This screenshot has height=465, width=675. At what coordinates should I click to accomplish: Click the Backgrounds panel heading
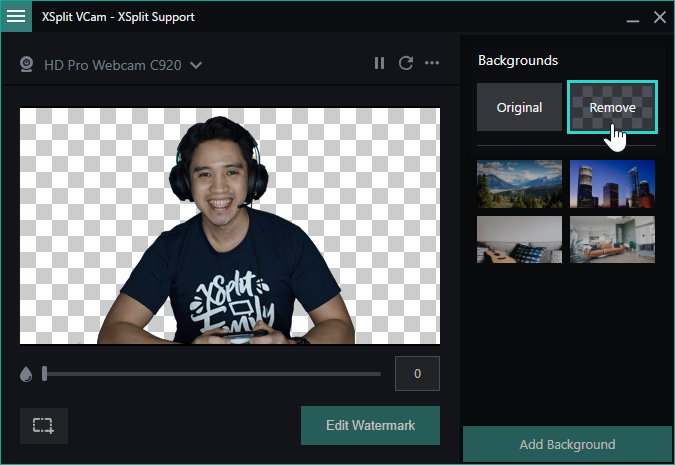tap(518, 60)
